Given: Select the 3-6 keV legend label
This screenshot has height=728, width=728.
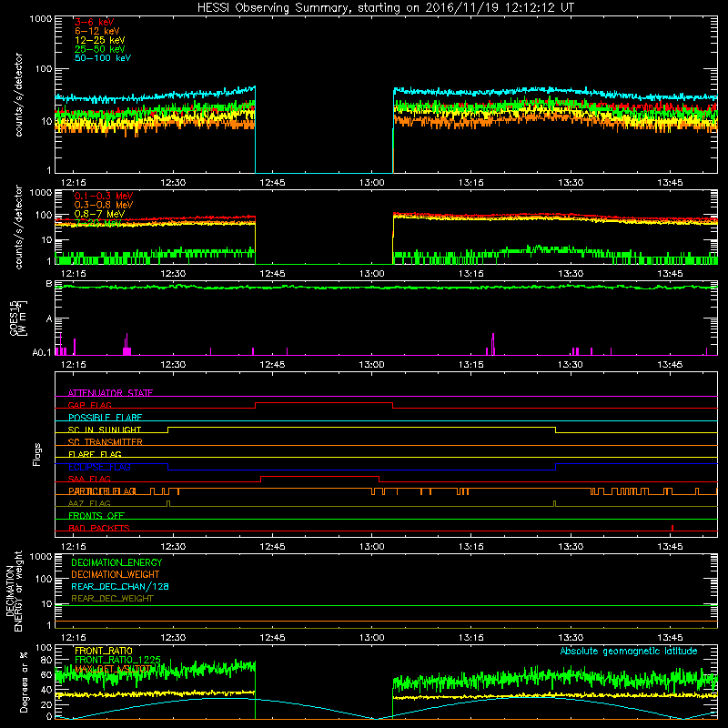Looking at the screenshot, I should [94, 22].
